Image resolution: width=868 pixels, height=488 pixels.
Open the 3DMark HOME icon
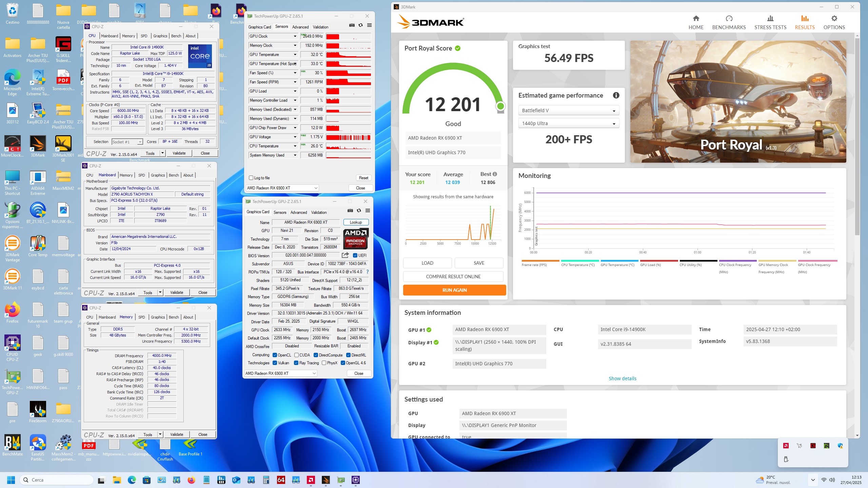696,19
